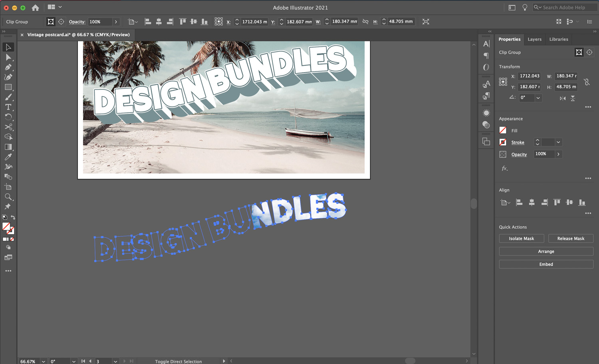This screenshot has width=599, height=364.
Task: Go to the Home screen icon
Action: click(x=35, y=8)
